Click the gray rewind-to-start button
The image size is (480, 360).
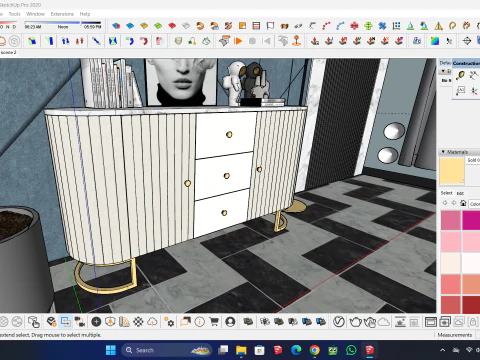point(266,41)
